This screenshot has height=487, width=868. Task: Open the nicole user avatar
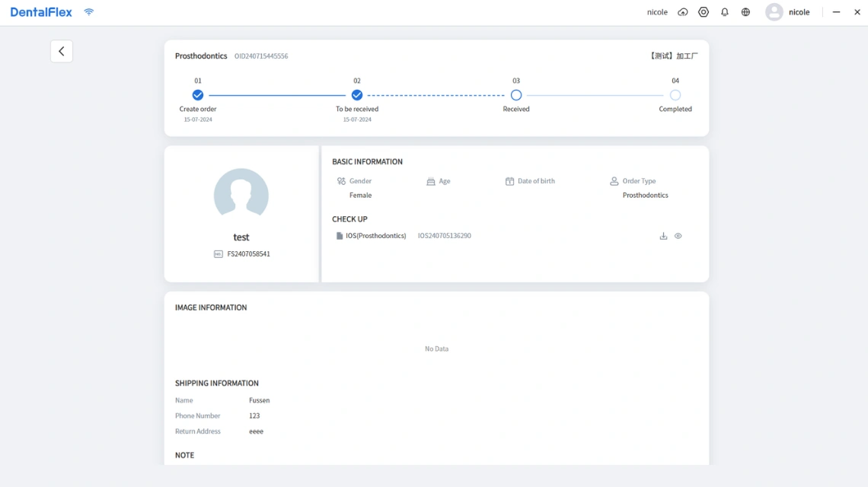click(x=774, y=12)
